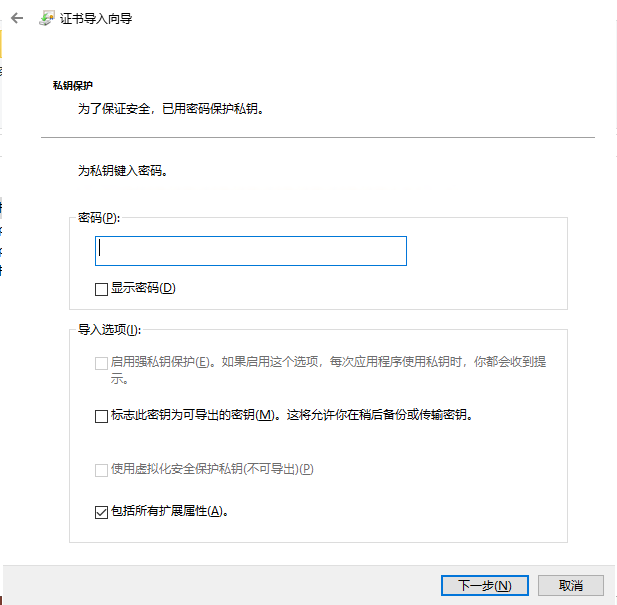
Task: Click the back arrow in the wizard header
Action: click(17, 18)
